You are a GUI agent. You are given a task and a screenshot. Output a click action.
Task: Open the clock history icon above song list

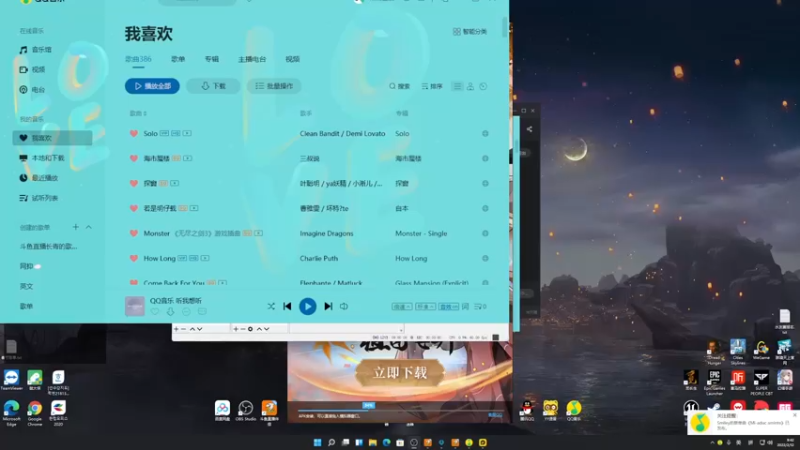483,86
